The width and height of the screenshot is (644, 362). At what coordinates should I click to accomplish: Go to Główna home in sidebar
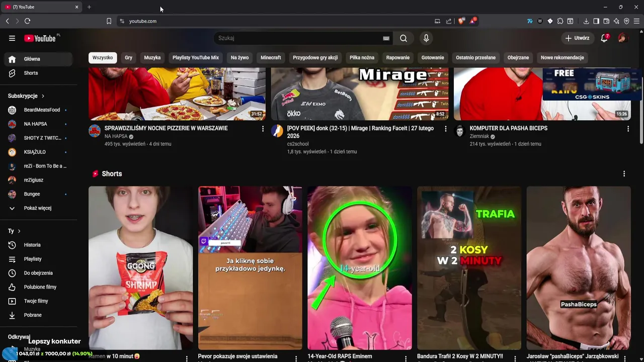[x=39, y=59]
